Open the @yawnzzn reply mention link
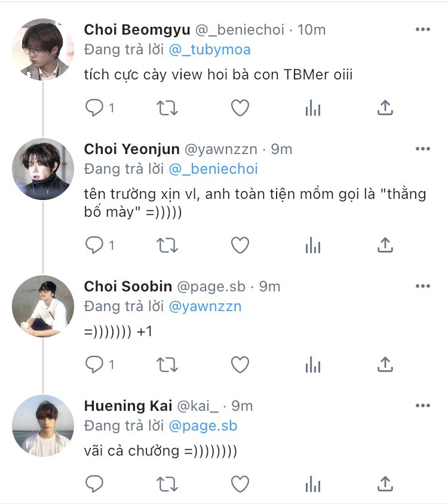The width and height of the screenshot is (448, 504). point(205,306)
